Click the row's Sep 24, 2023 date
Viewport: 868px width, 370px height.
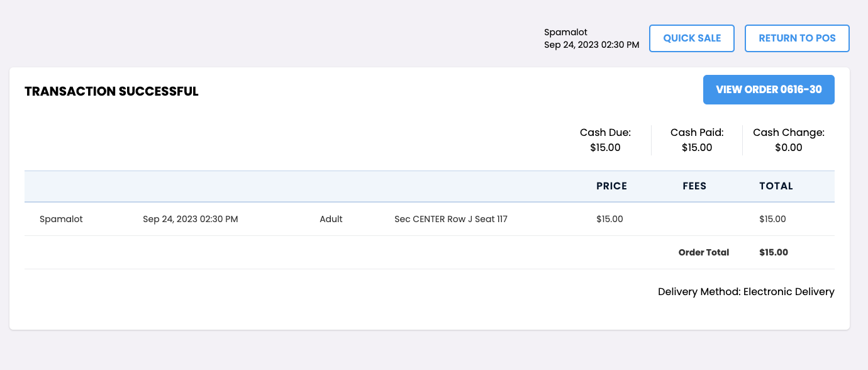pos(191,219)
